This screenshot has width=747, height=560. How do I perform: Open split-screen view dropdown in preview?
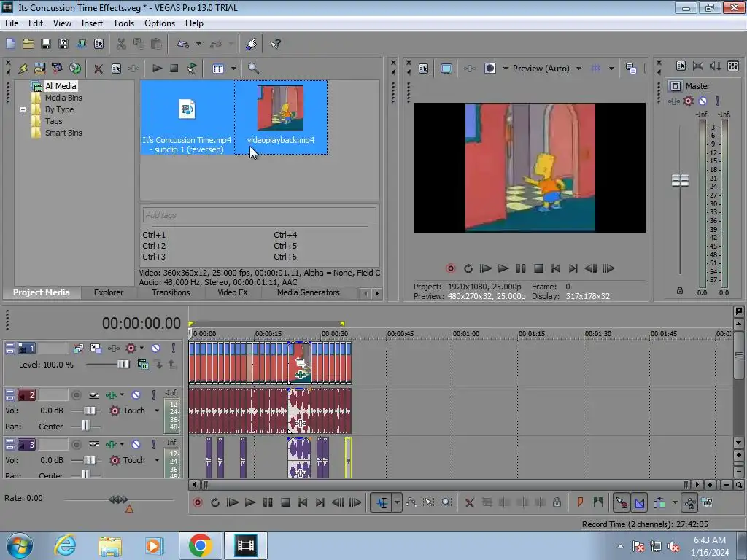[506, 69]
